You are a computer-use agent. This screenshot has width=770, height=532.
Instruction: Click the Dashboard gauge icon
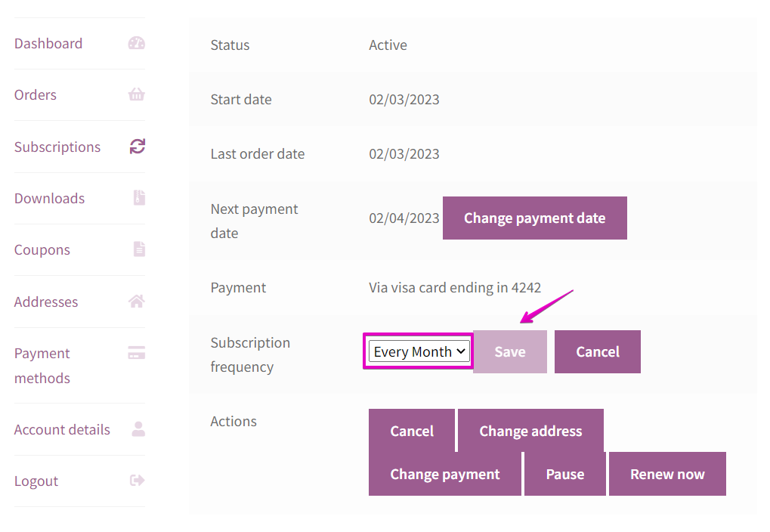tap(137, 43)
